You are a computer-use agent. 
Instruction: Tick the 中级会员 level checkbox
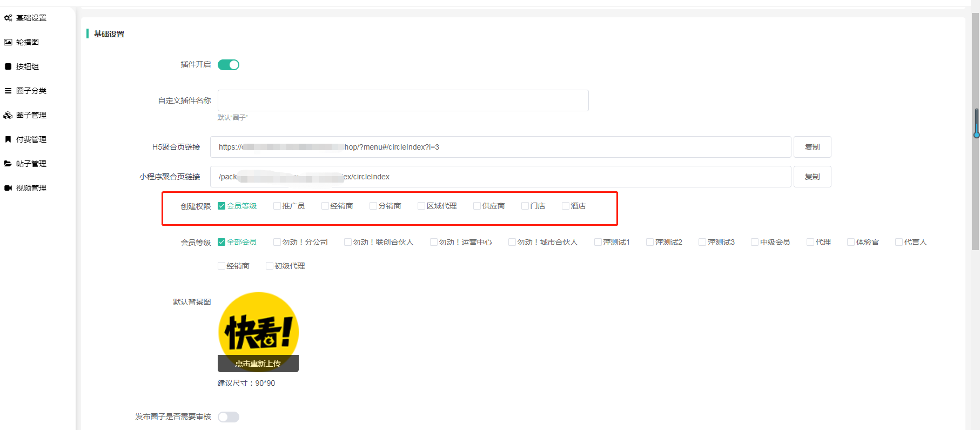tap(755, 242)
